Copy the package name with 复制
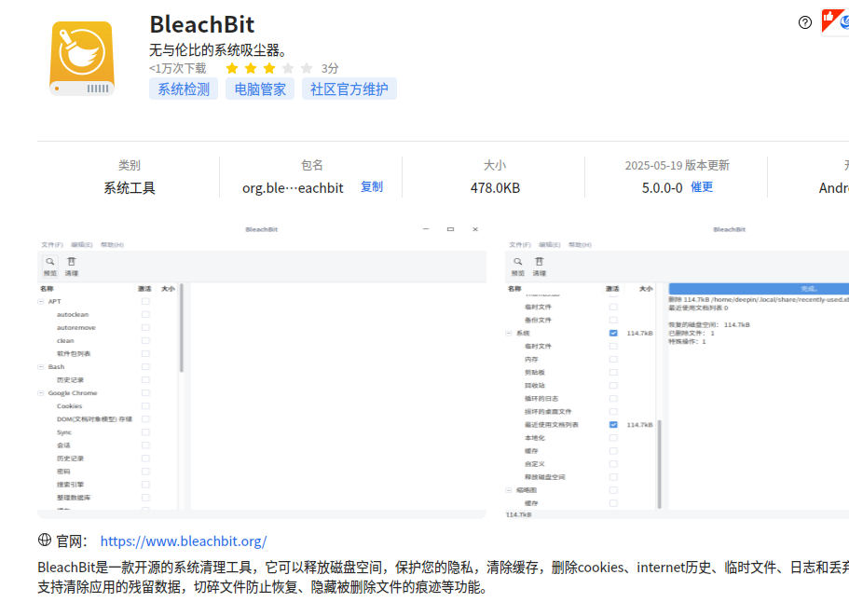The width and height of the screenshot is (849, 616). 372,186
